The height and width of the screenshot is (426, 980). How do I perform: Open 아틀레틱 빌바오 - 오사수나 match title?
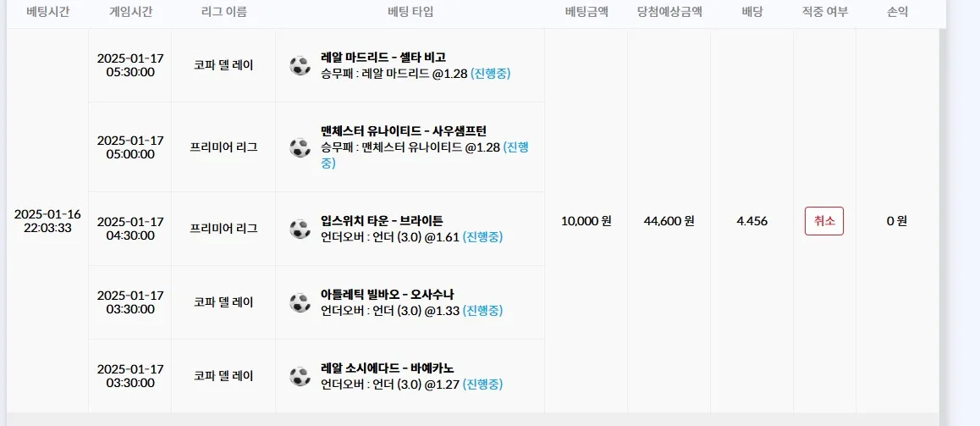[x=387, y=294]
